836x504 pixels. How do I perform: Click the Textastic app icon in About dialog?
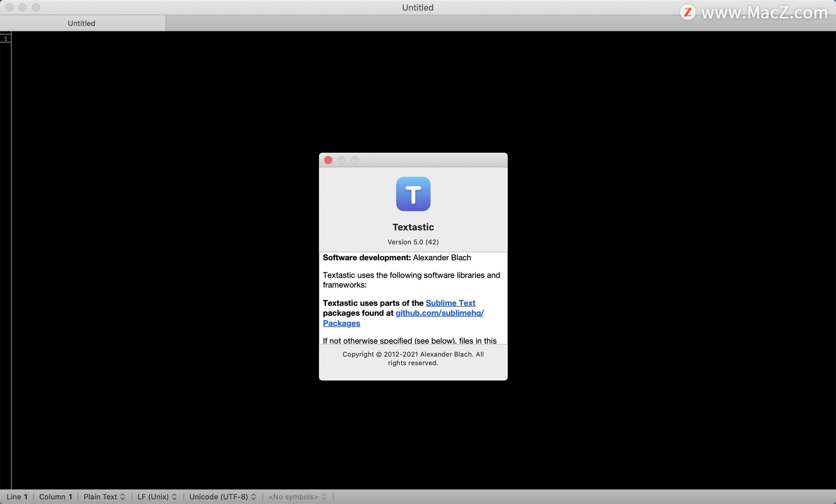click(413, 194)
